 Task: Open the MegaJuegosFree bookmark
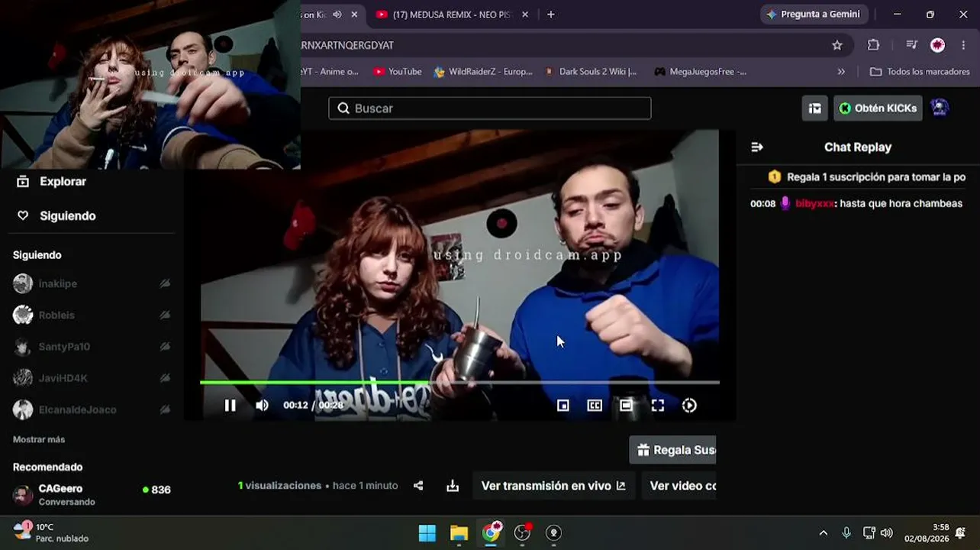point(700,72)
